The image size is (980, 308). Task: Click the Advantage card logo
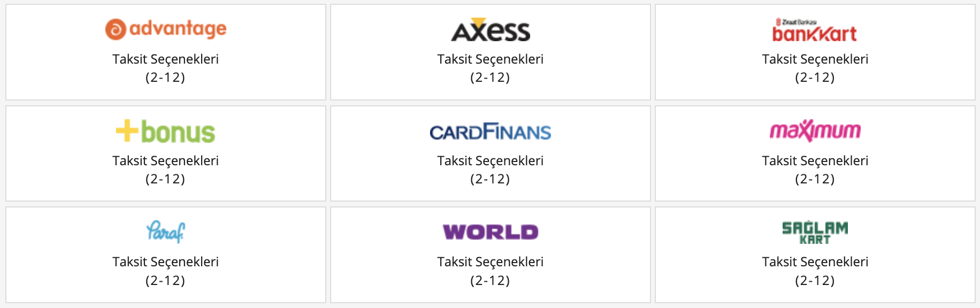(x=166, y=29)
